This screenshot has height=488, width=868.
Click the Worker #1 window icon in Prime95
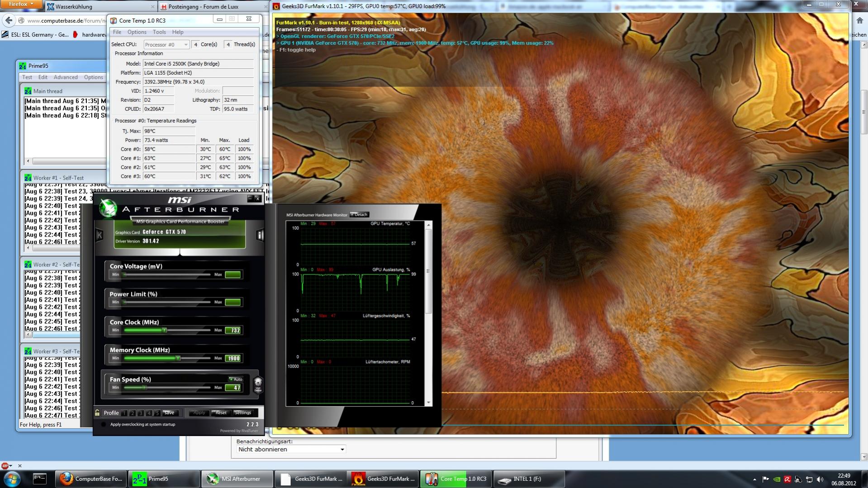[x=28, y=178]
